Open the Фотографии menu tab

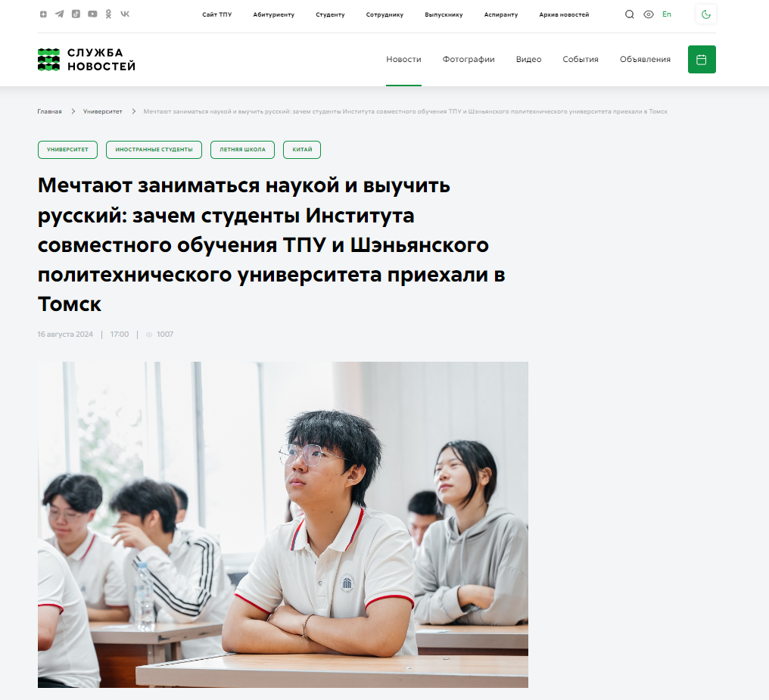(469, 59)
